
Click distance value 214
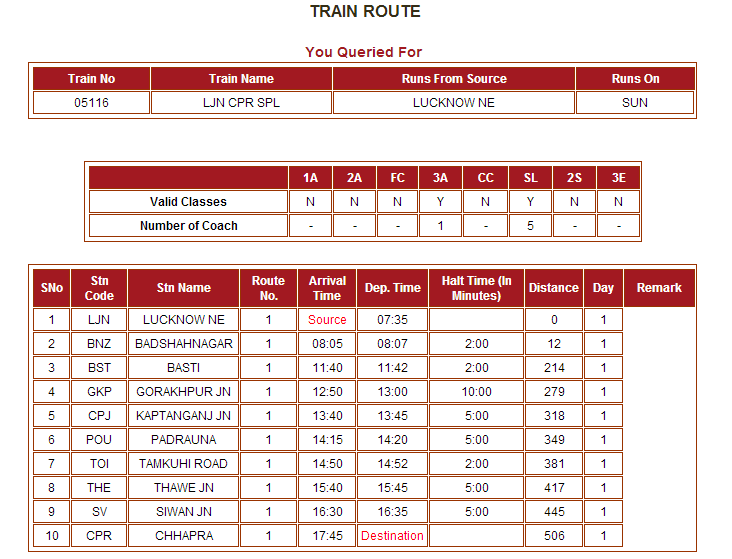[x=554, y=368]
